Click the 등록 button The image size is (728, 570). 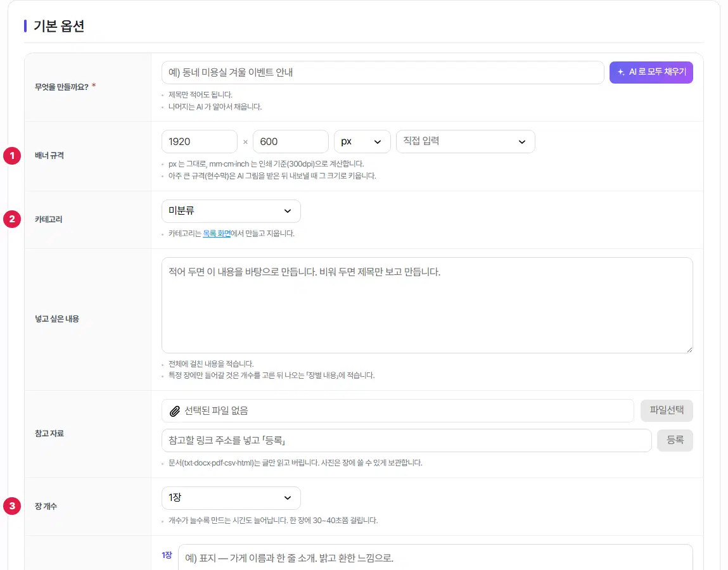coord(675,441)
